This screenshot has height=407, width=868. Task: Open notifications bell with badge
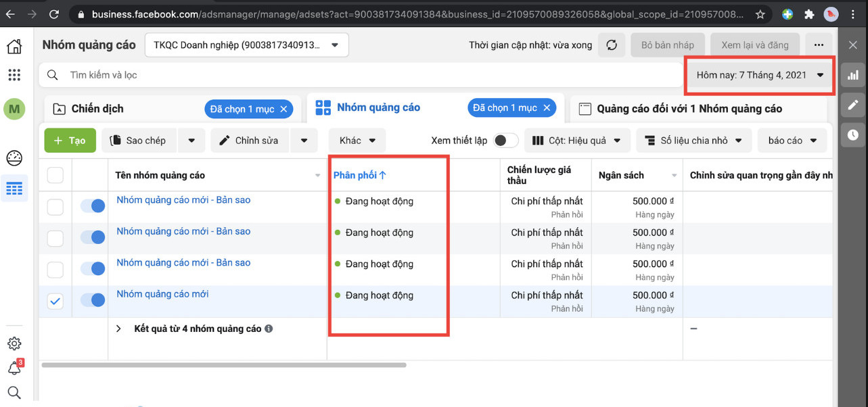pos(14,368)
